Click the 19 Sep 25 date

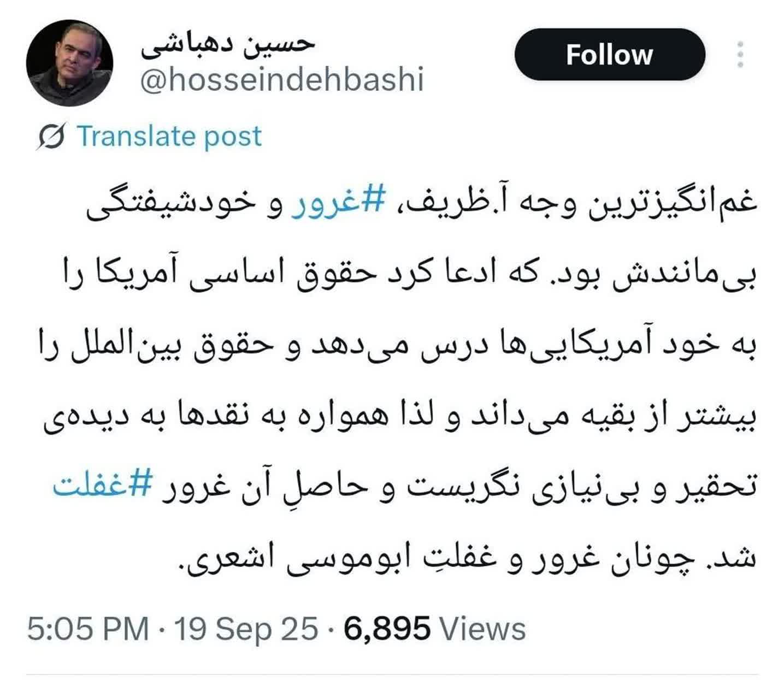coord(246,628)
